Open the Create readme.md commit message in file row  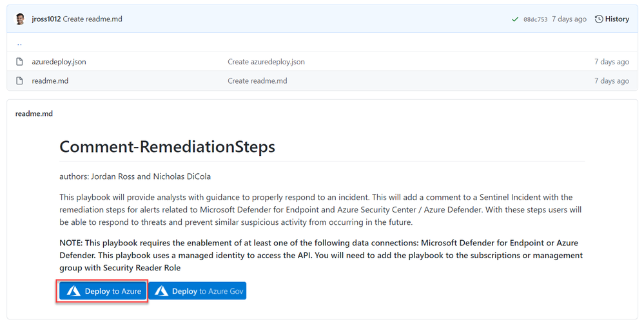tap(257, 80)
